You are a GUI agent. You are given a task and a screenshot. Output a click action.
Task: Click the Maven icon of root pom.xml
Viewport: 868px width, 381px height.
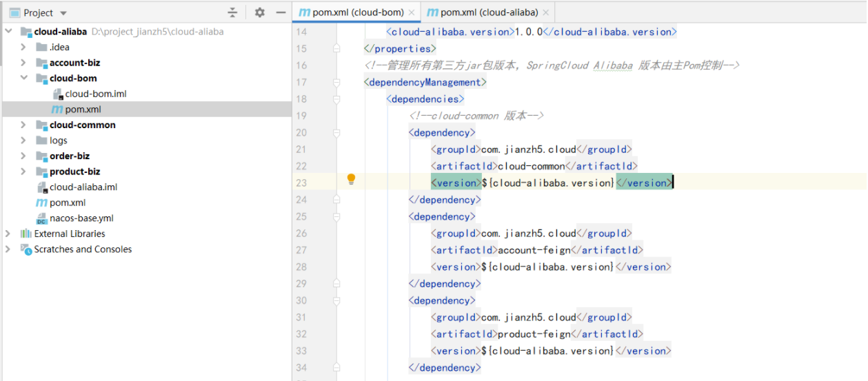click(41, 203)
